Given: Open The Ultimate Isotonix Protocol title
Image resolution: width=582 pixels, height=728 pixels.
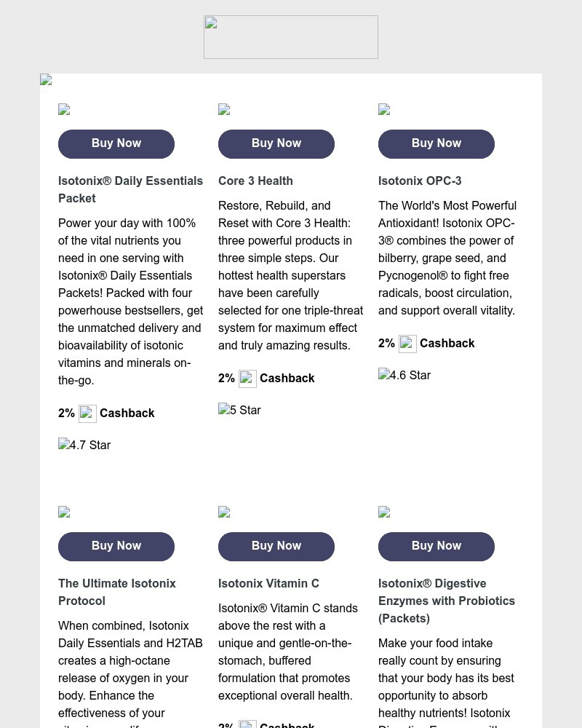Looking at the screenshot, I should pos(117,592).
